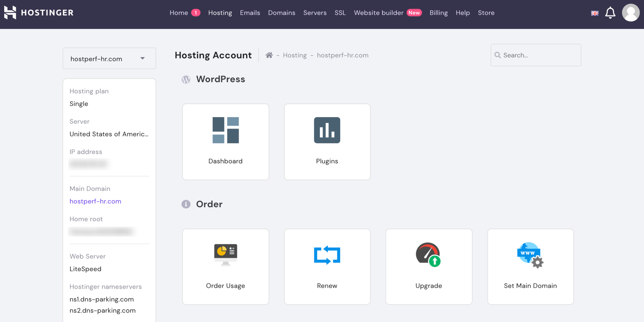Open the Store menu item
Screen dimensions: 644x322
click(486, 13)
